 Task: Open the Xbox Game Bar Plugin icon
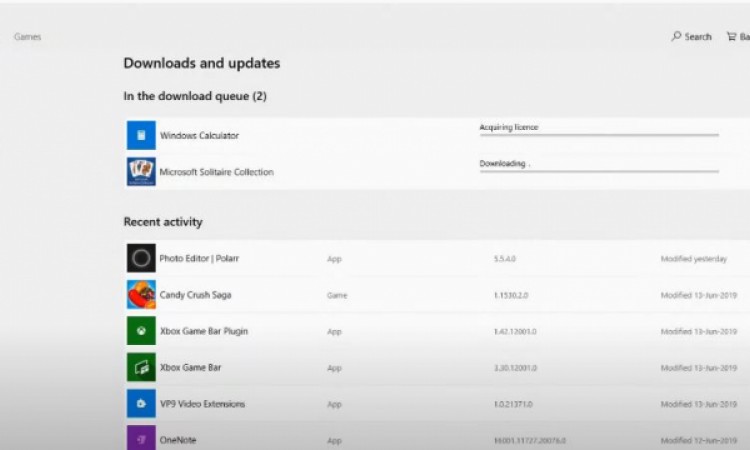tap(141, 331)
